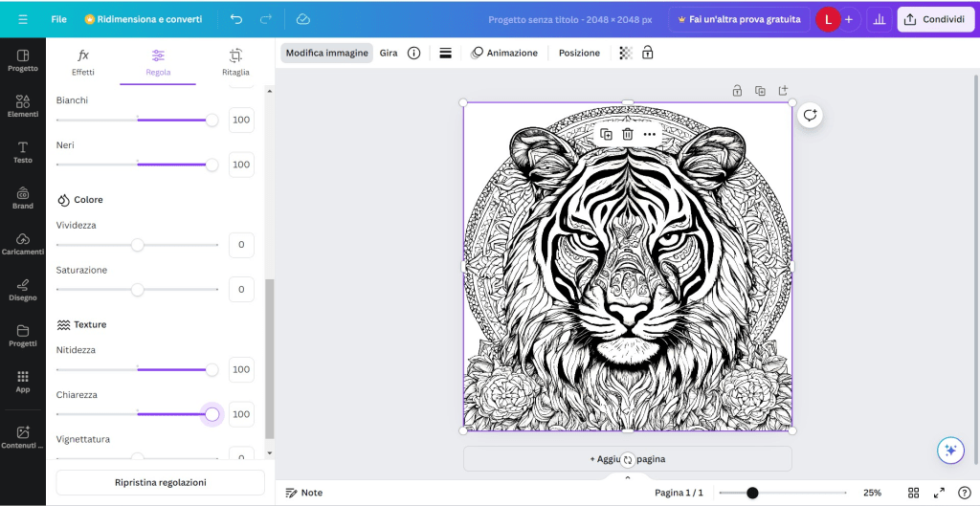Open the Elementi sidebar panel
980x506 pixels.
[23, 105]
